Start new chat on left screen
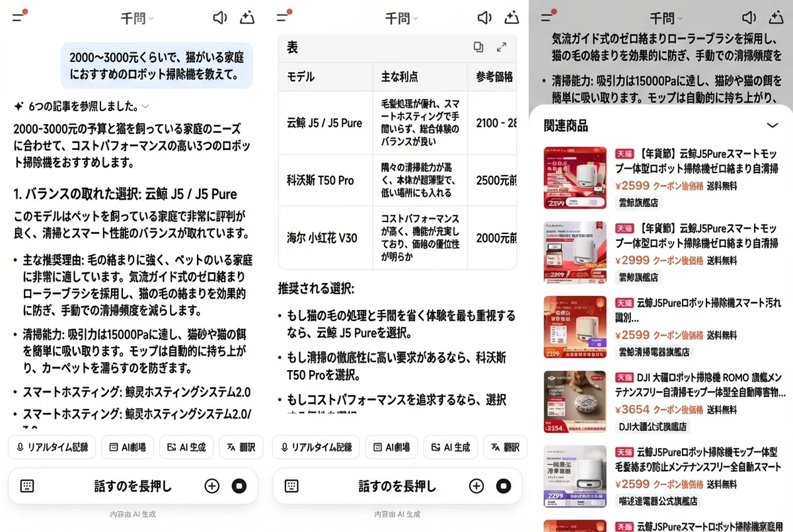Viewport: 793px width, 532px height. (x=248, y=18)
